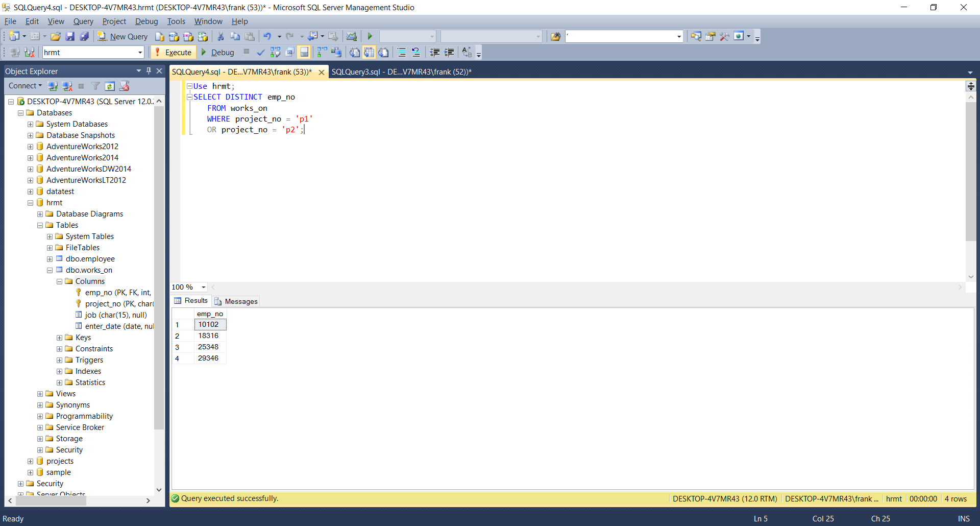Refresh the Object Explorer tree
The height and width of the screenshot is (526, 980).
pos(110,86)
